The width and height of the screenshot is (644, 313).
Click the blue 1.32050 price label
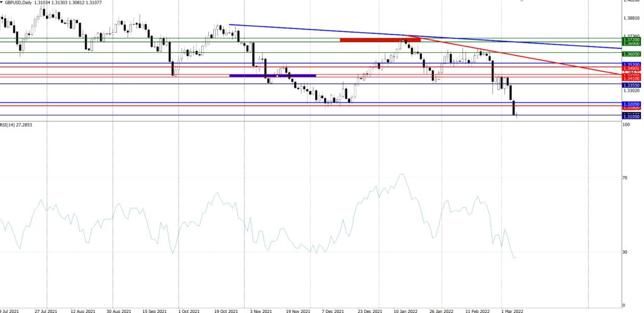pyautogui.click(x=631, y=103)
